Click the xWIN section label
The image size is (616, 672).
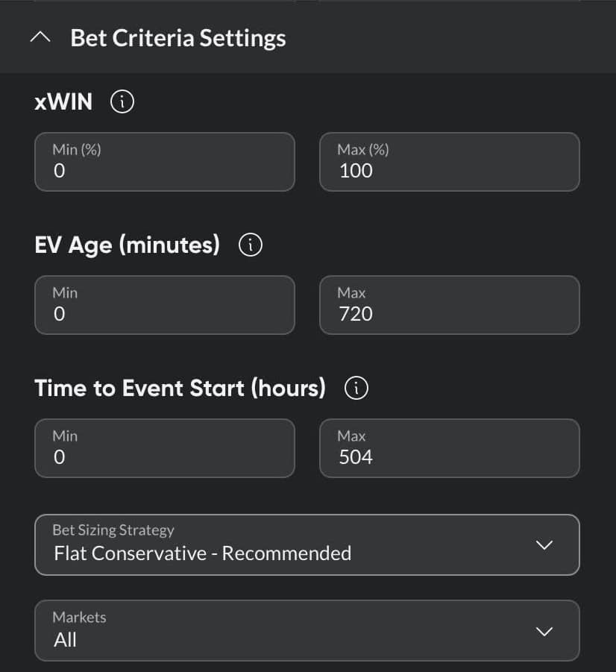63,102
